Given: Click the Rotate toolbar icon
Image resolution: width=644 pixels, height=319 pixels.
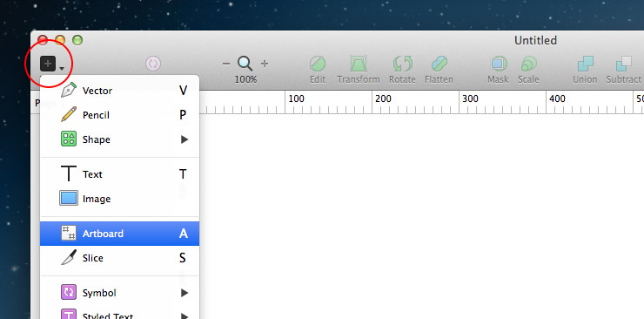Looking at the screenshot, I should point(402,64).
